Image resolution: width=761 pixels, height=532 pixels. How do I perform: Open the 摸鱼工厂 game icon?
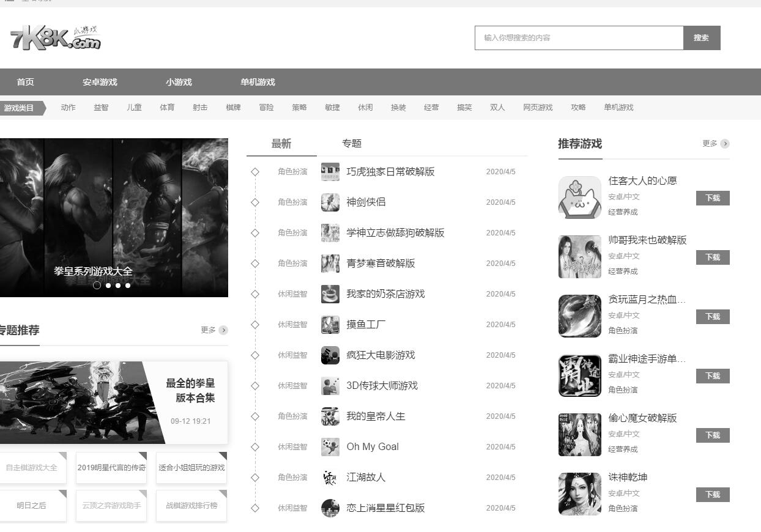(x=330, y=325)
